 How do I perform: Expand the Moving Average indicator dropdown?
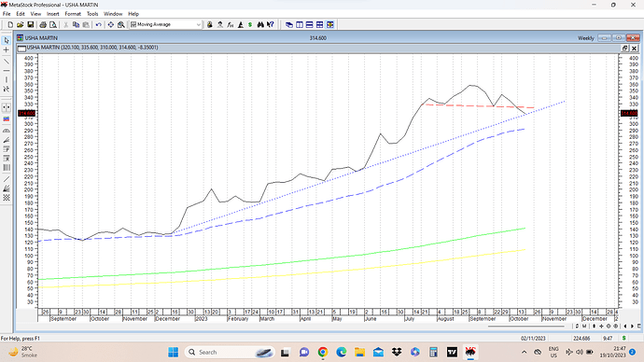pos(199,24)
